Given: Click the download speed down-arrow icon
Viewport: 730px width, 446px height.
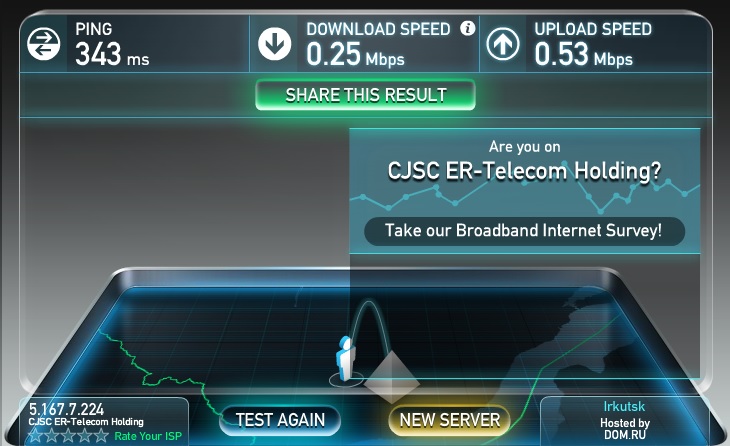Looking at the screenshot, I should [x=275, y=44].
